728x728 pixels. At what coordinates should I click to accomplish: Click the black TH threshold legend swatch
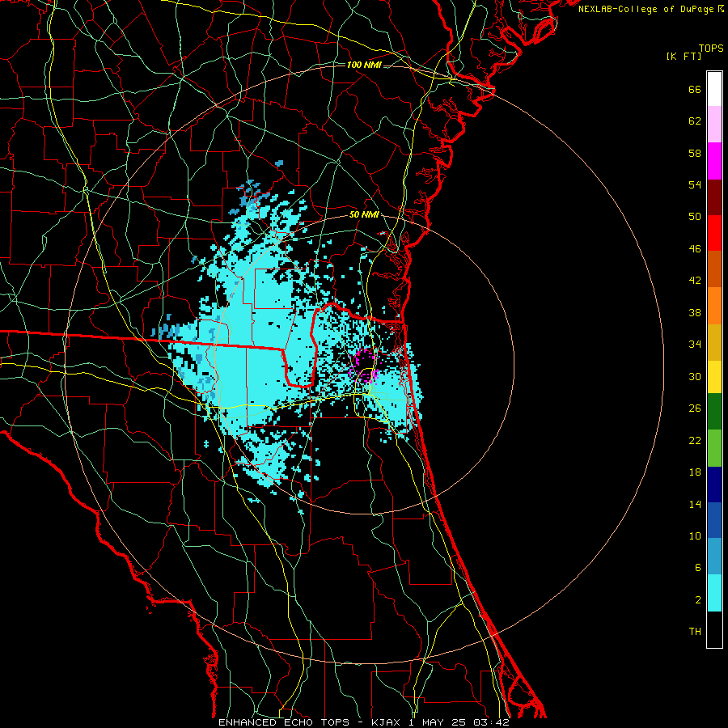coord(714,629)
